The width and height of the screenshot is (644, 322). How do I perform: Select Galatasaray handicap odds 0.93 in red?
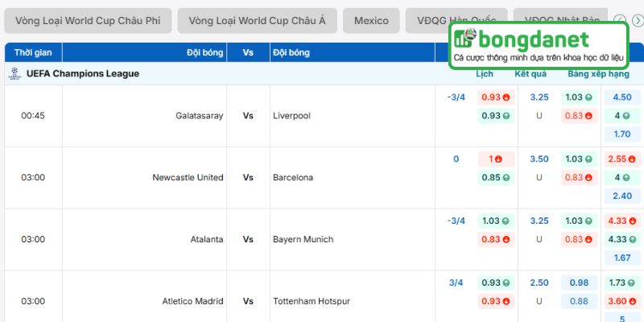(x=495, y=97)
